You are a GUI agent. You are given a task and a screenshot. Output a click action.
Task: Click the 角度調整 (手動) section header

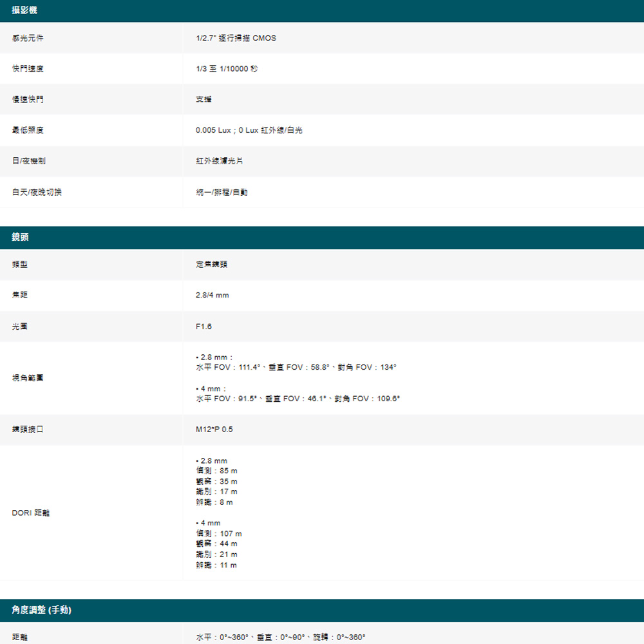pyautogui.click(x=41, y=610)
